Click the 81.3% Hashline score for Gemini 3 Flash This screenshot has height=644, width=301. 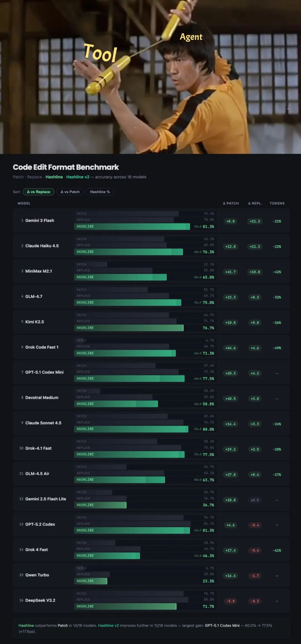point(208,227)
